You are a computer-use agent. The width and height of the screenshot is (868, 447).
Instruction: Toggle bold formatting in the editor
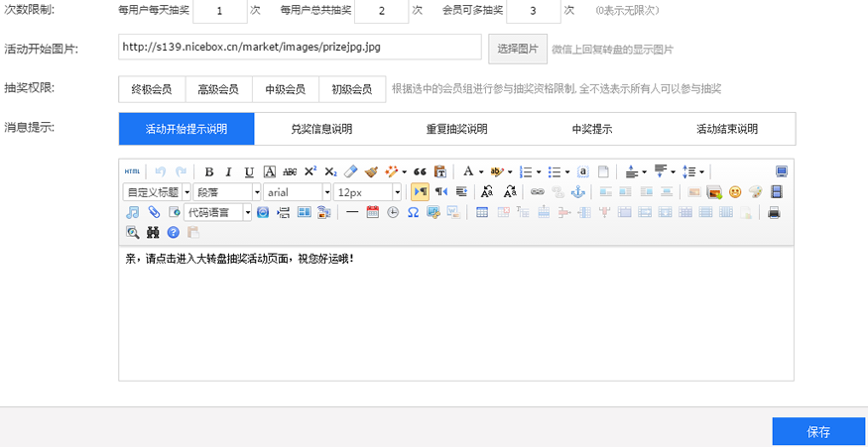pyautogui.click(x=208, y=171)
